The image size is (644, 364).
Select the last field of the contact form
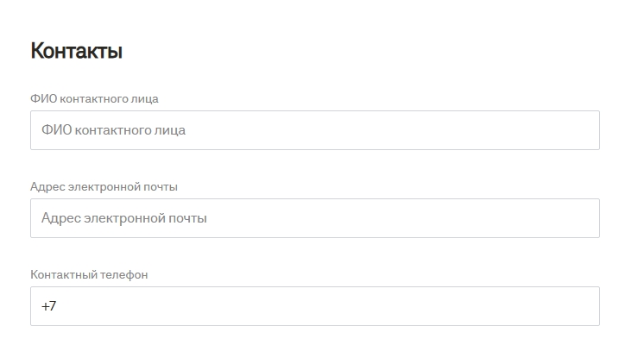(314, 306)
